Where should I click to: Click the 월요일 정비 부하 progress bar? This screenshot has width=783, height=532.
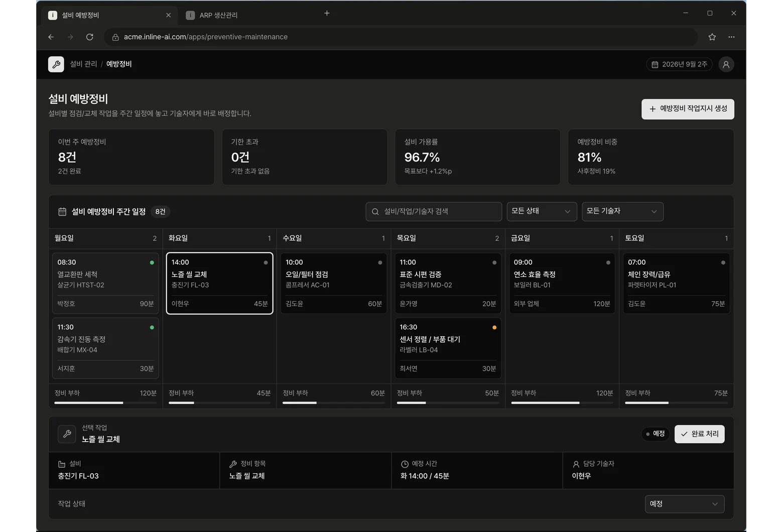[105, 403]
